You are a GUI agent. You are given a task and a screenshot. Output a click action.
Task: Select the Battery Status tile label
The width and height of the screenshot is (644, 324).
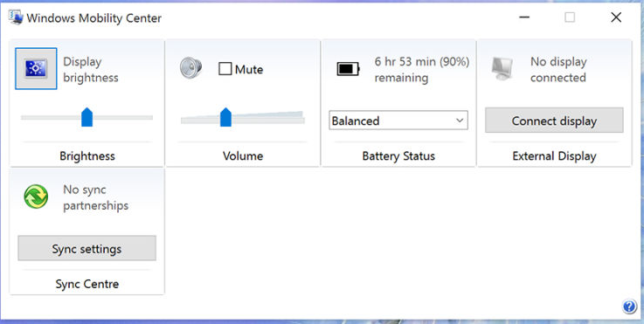point(398,156)
